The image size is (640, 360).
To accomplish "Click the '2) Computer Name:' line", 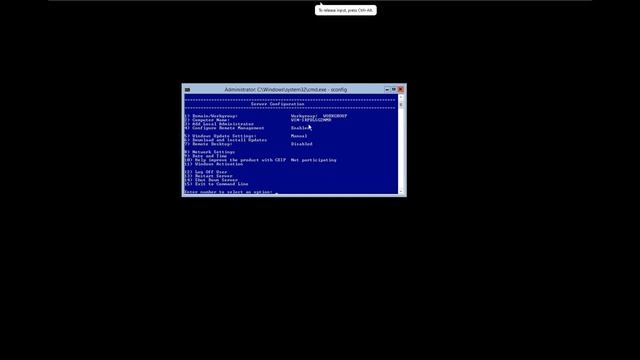I will 207,120.
